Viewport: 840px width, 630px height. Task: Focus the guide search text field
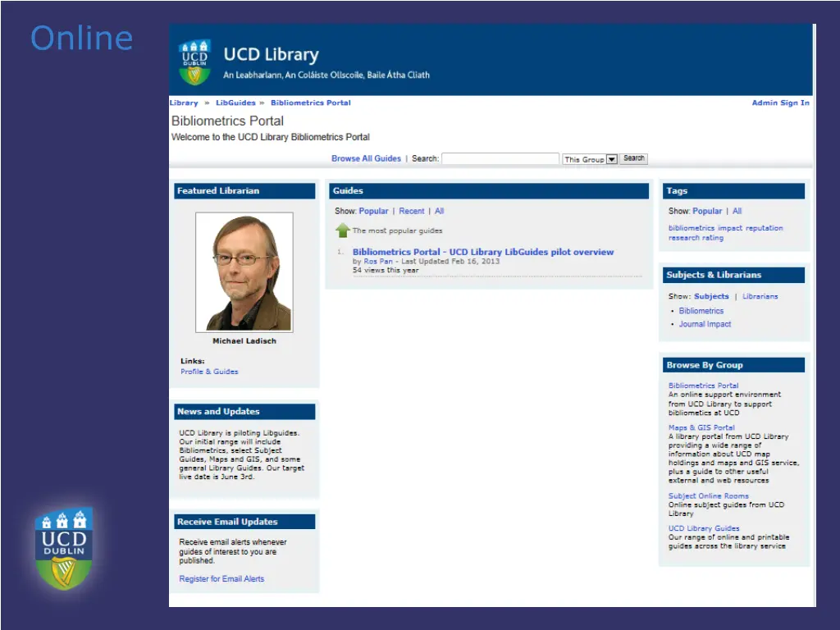tap(500, 158)
